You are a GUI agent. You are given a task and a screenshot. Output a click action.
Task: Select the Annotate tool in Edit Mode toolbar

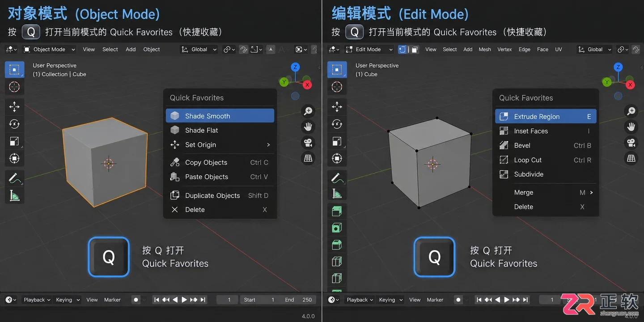click(337, 178)
